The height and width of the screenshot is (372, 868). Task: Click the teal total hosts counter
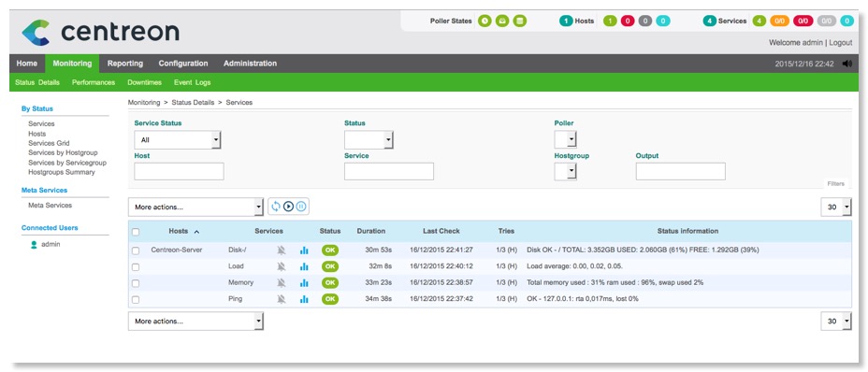(x=566, y=21)
